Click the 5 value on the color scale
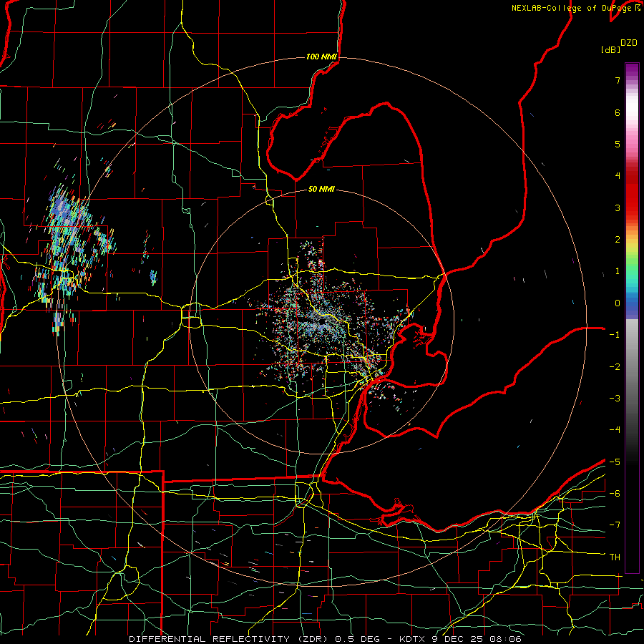Image resolution: width=644 pixels, height=644 pixels. 618,144
